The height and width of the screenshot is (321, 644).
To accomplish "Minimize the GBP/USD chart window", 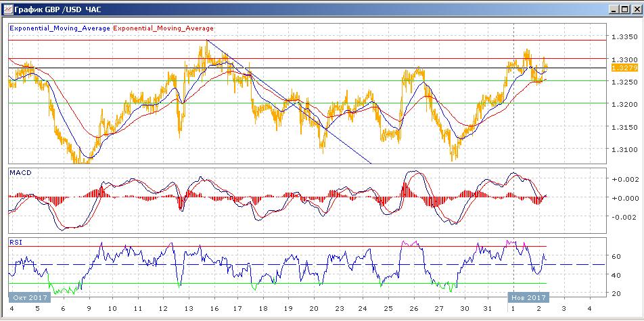I will [x=613, y=9].
